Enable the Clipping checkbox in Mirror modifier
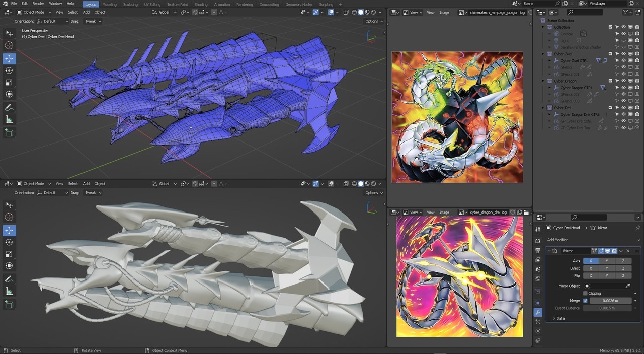 [585, 293]
